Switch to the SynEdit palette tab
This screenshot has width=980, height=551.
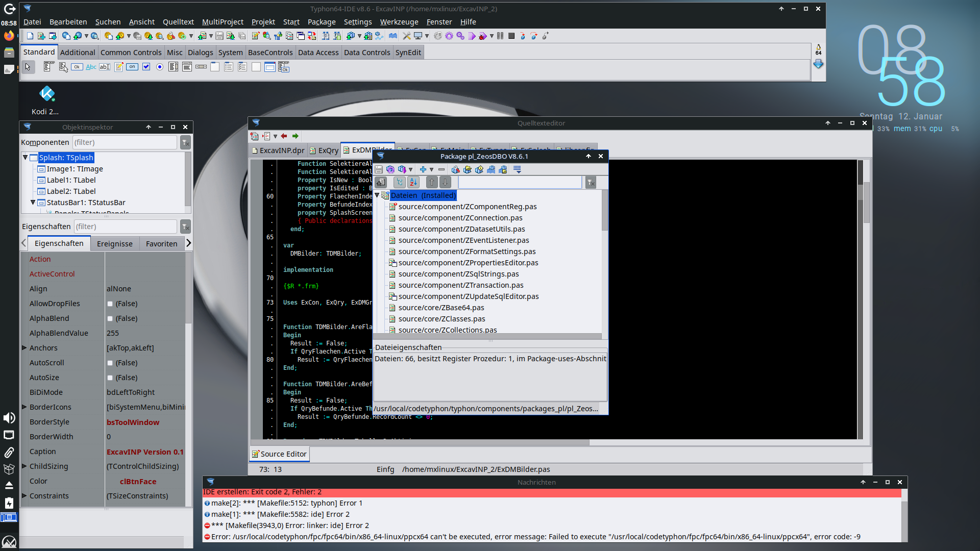[408, 53]
